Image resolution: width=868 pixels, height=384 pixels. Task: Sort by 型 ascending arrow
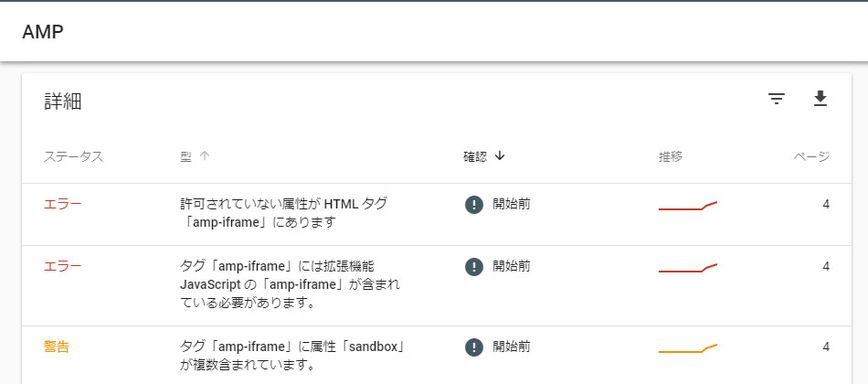(205, 156)
